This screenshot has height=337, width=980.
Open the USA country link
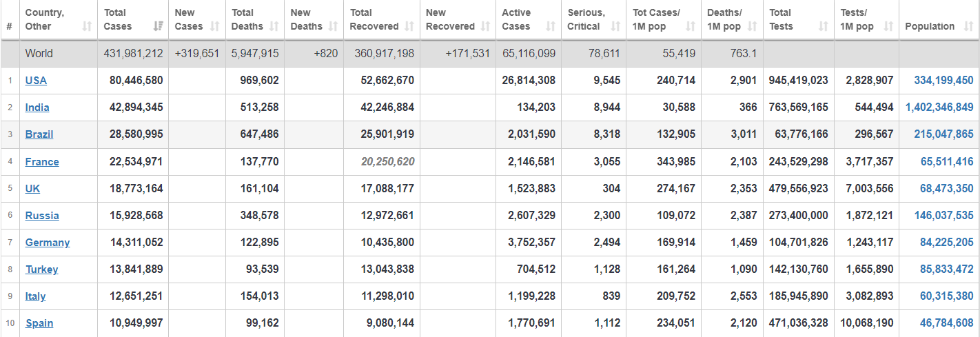tap(36, 80)
